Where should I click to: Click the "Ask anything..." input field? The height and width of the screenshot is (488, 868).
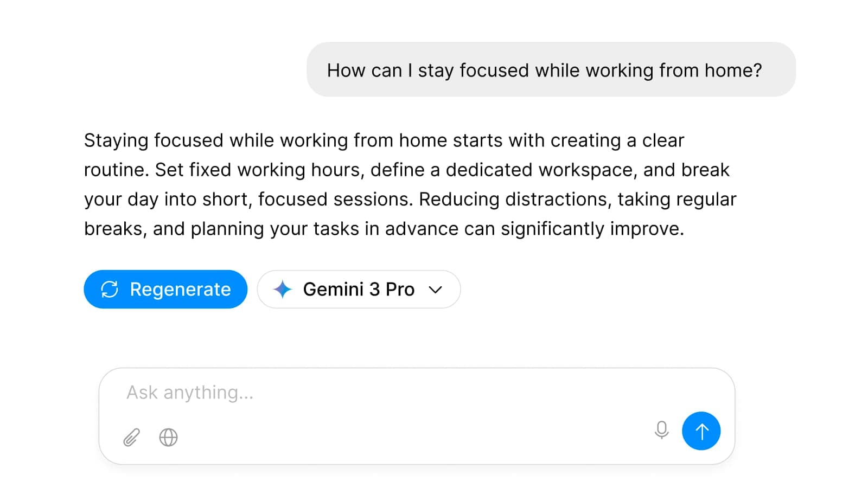[x=380, y=393]
